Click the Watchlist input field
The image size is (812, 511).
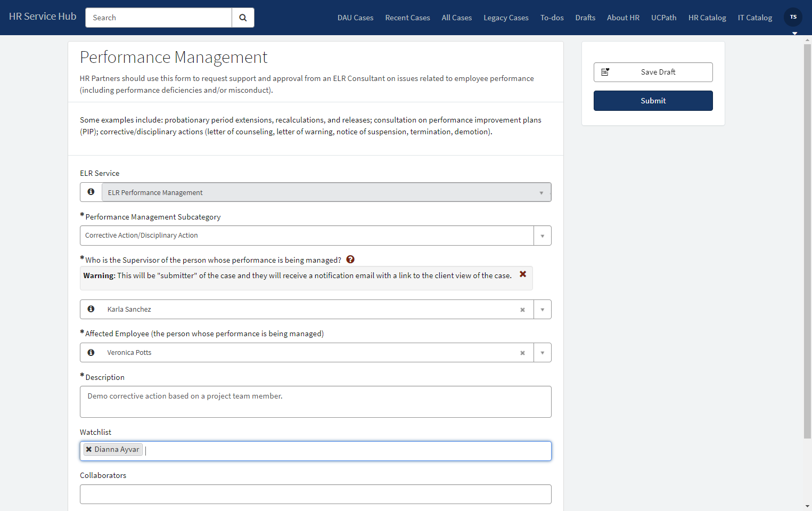(315, 451)
